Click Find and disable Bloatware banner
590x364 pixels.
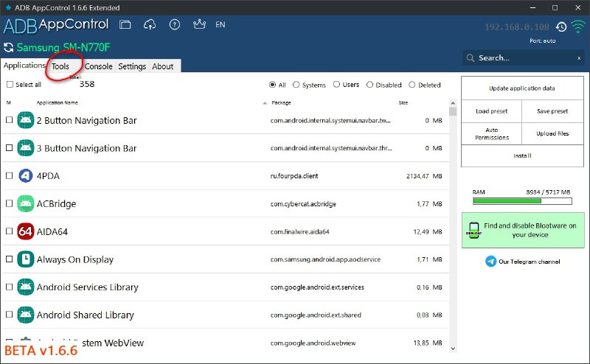click(x=523, y=230)
